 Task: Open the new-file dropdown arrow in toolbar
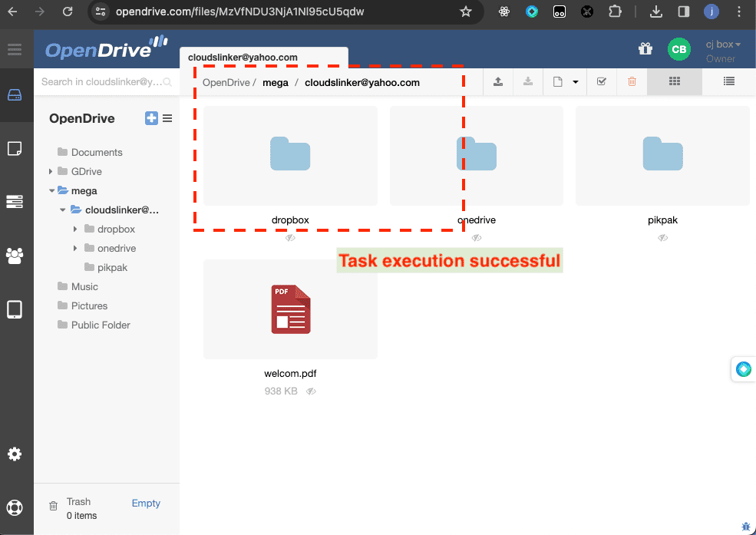click(575, 82)
